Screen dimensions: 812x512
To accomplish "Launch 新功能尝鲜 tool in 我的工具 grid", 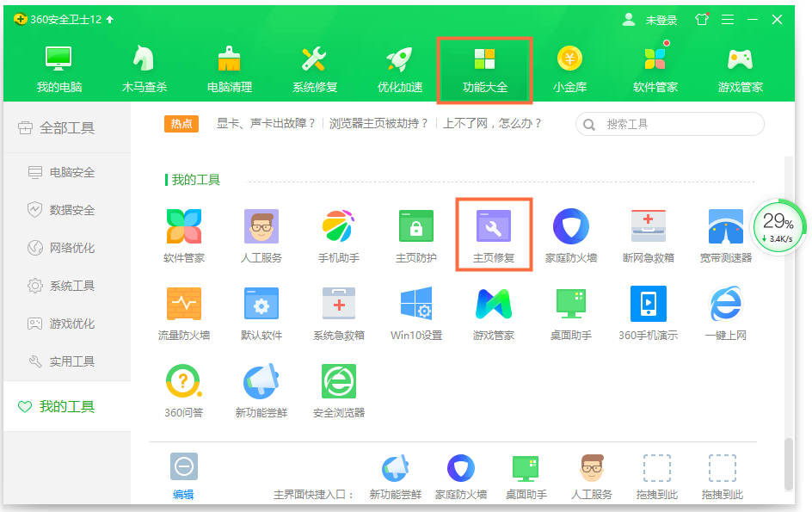I will click(x=261, y=392).
